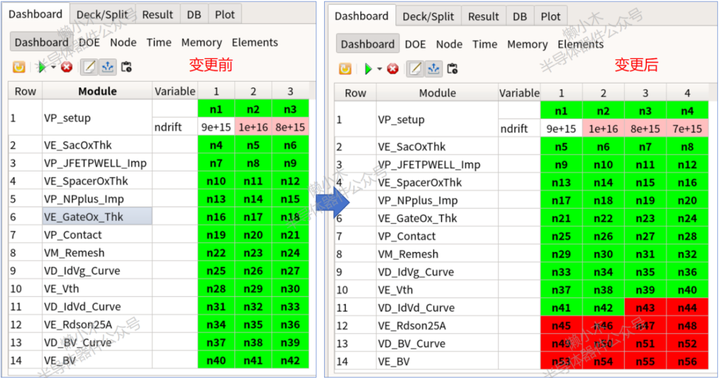Open the Result tab in right window
This screenshot has width=720, height=378.
click(484, 17)
